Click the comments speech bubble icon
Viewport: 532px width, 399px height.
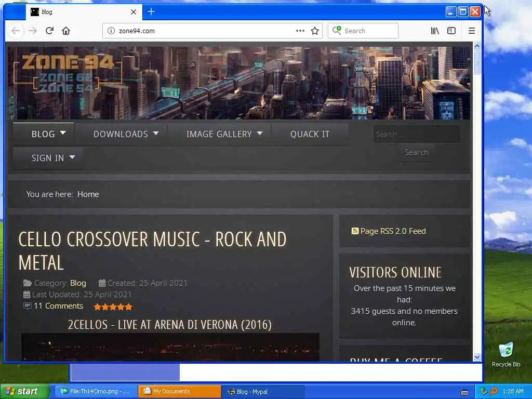click(x=27, y=306)
